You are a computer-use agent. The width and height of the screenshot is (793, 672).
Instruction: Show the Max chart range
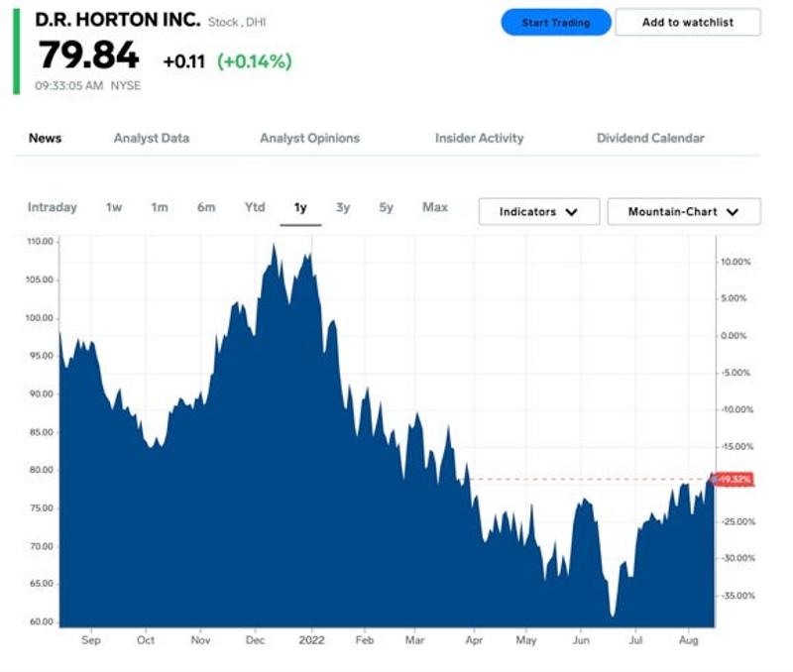pyautogui.click(x=435, y=207)
